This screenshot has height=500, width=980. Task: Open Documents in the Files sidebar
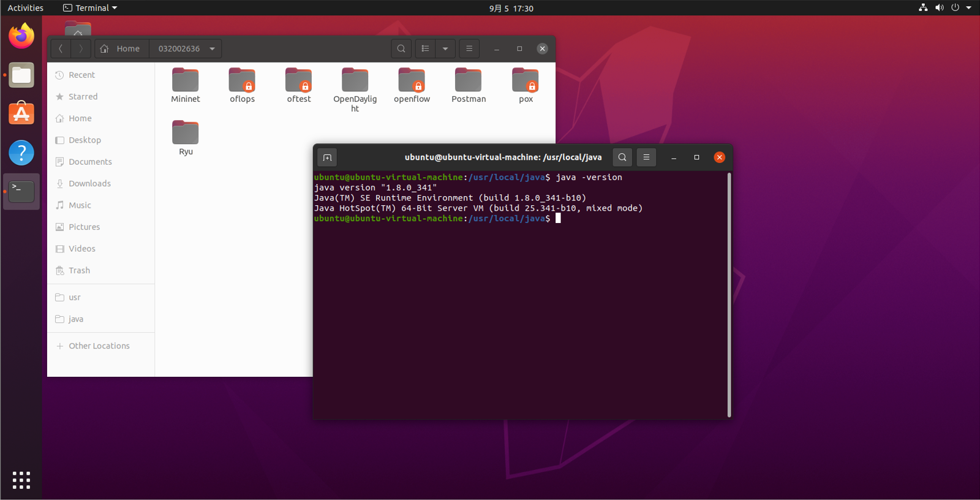101,162
